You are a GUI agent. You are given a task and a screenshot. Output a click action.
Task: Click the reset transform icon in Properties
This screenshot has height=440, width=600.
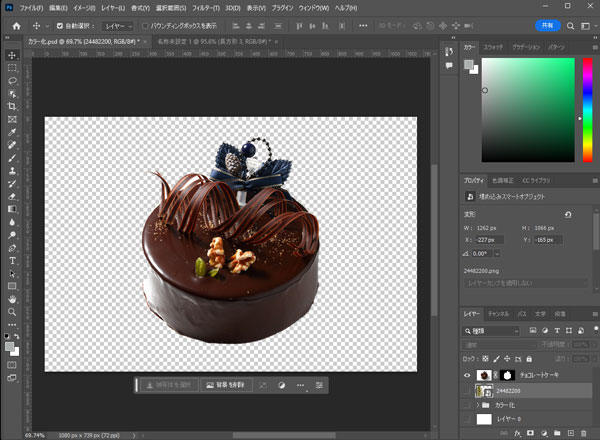(569, 214)
